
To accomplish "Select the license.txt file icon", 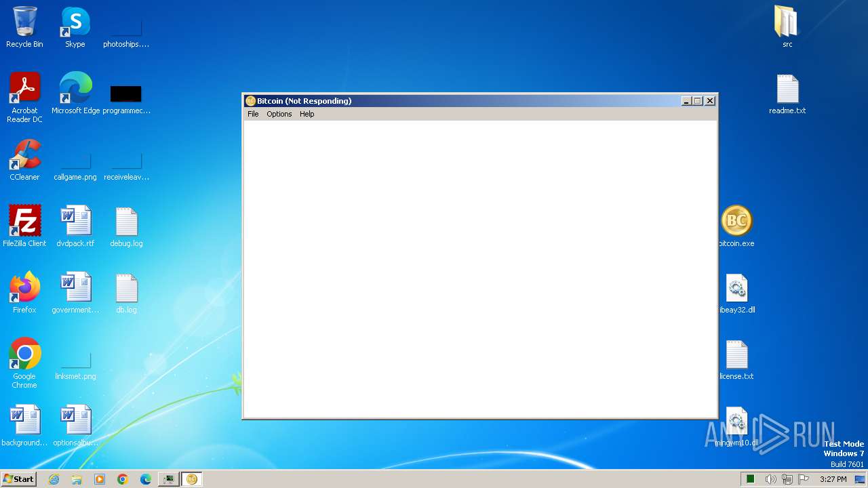I will click(736, 359).
